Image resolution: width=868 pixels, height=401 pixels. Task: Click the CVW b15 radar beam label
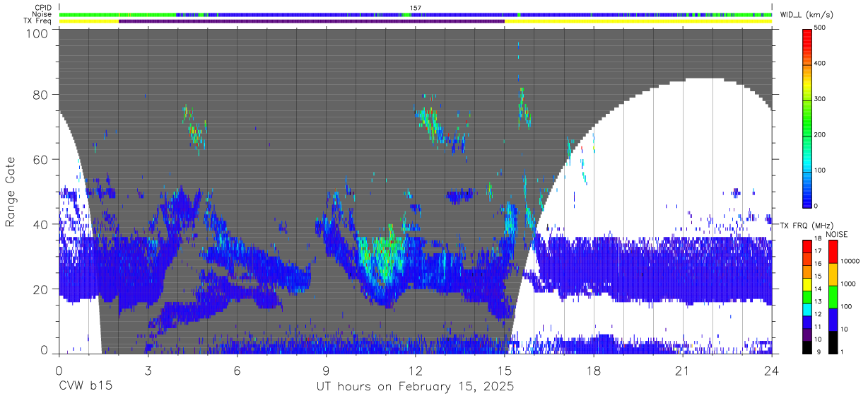coord(85,387)
